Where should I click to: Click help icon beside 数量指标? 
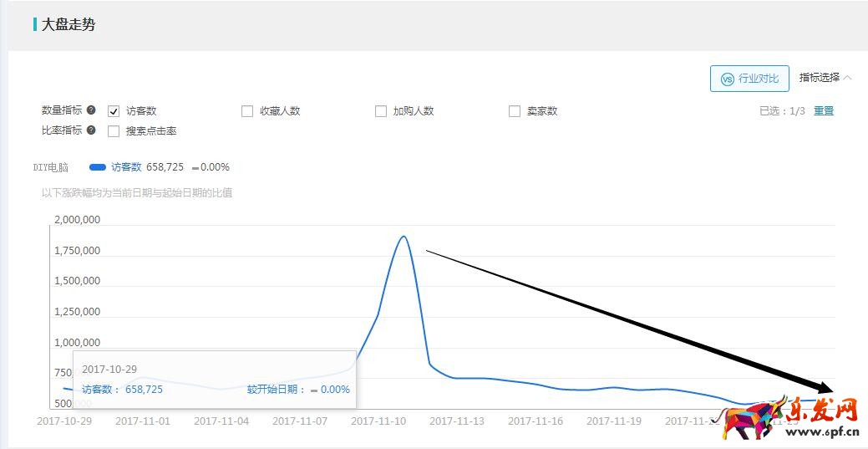pos(91,110)
